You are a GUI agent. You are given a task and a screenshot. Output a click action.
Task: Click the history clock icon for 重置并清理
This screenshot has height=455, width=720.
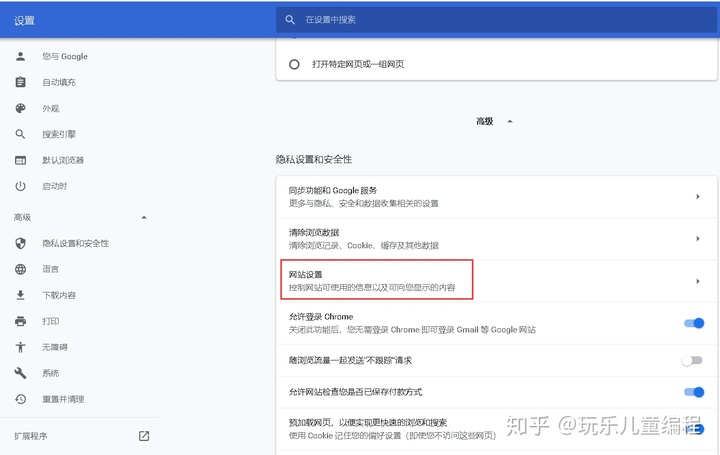(x=20, y=399)
